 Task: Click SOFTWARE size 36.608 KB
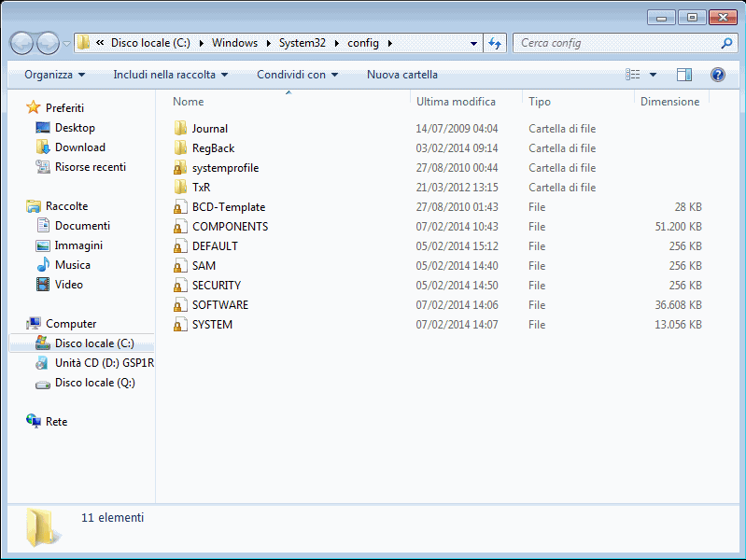678,305
